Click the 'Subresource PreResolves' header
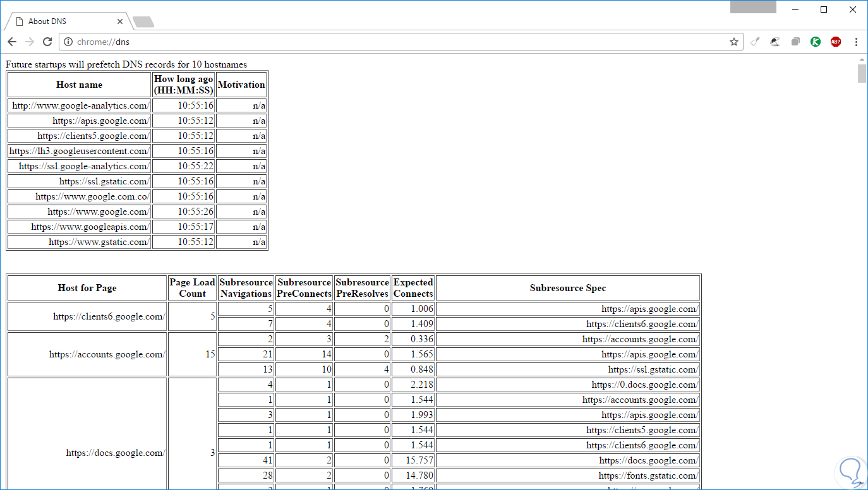The image size is (868, 490). (363, 288)
